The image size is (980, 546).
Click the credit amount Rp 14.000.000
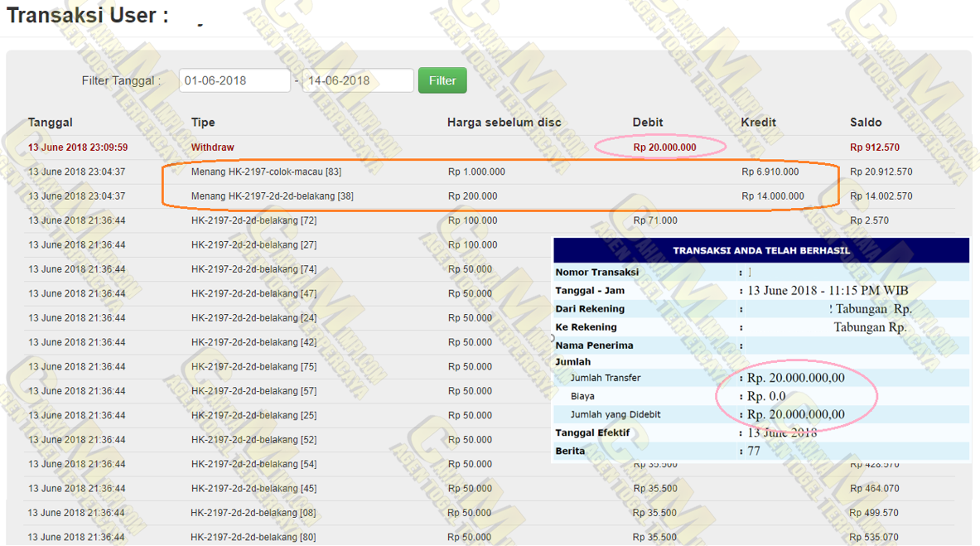click(772, 196)
